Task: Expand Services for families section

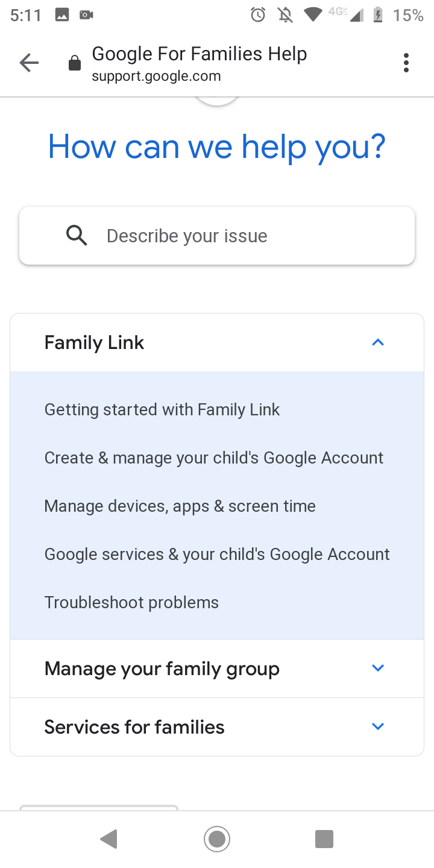Action: (378, 726)
